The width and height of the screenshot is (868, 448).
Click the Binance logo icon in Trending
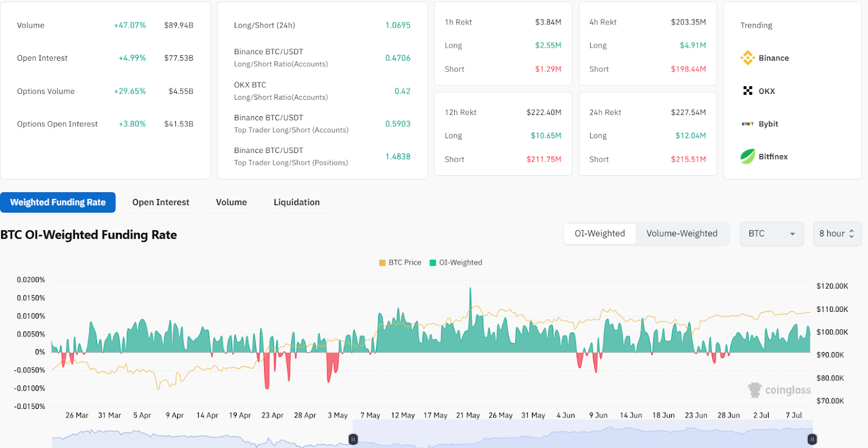click(748, 57)
